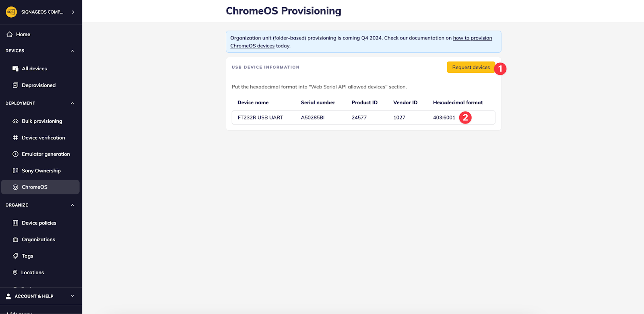Click the All devices icon
644x314 pixels.
point(15,69)
